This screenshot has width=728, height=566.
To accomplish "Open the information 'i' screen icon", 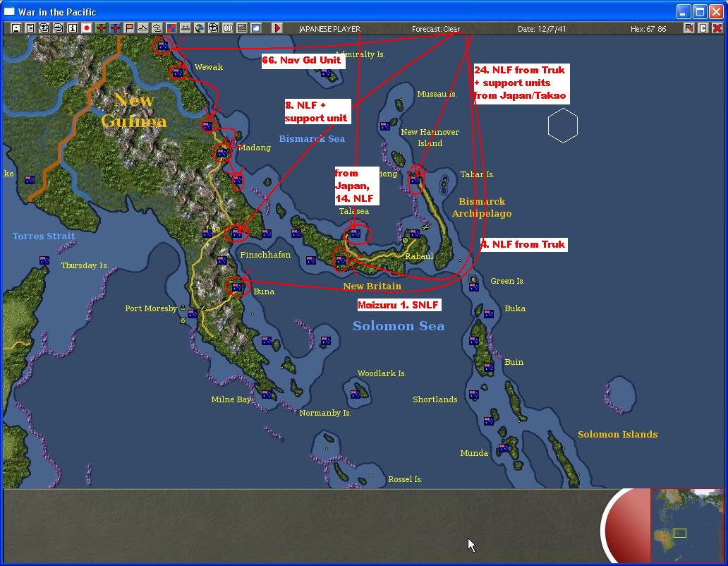I will [73, 28].
